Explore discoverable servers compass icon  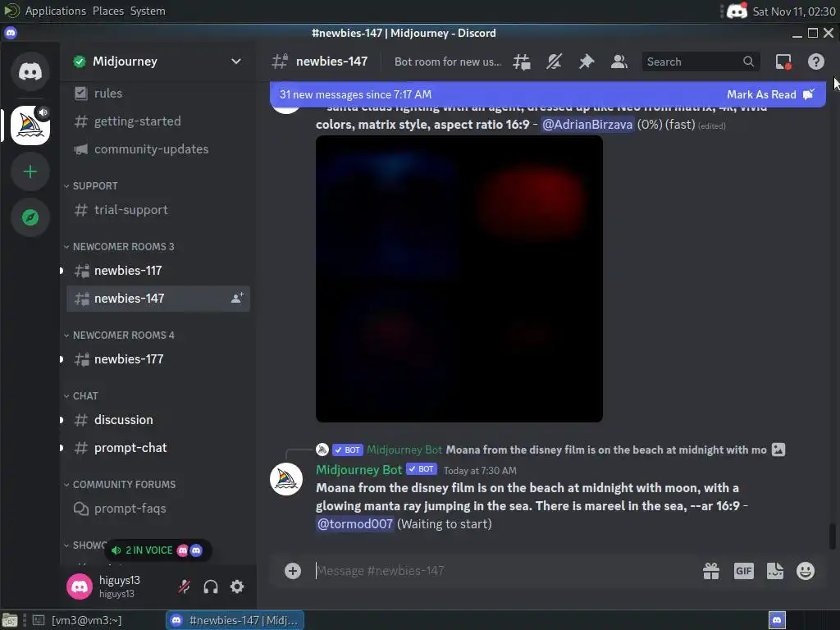(30, 217)
